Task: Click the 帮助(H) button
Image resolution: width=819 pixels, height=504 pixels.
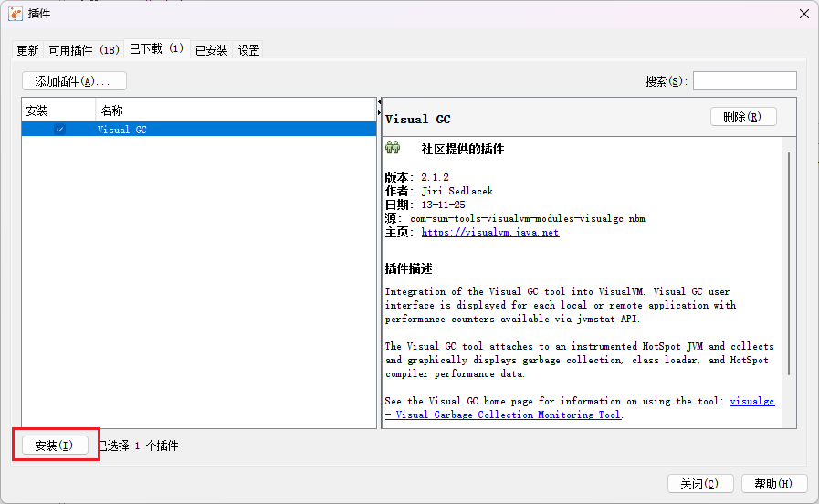Action: coord(774,484)
